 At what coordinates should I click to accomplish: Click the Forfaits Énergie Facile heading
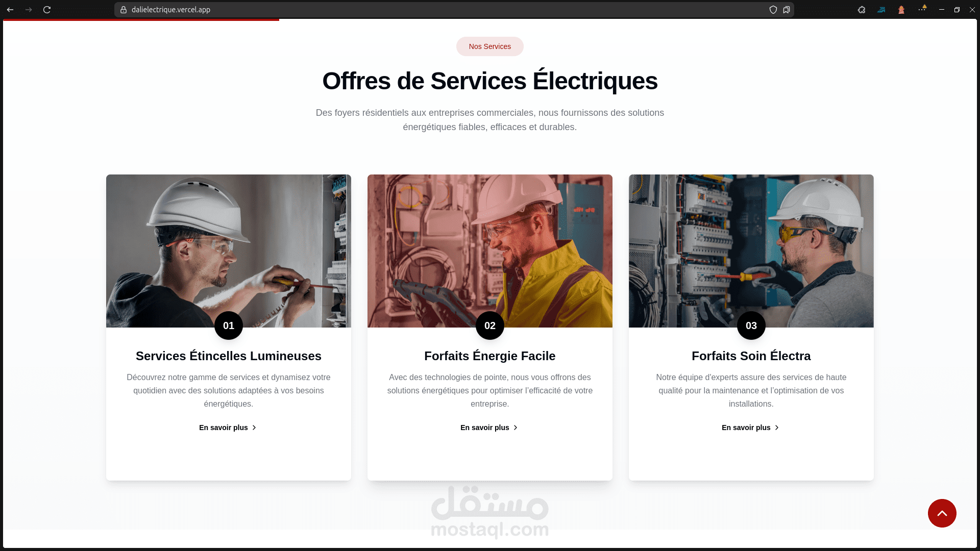[490, 356]
